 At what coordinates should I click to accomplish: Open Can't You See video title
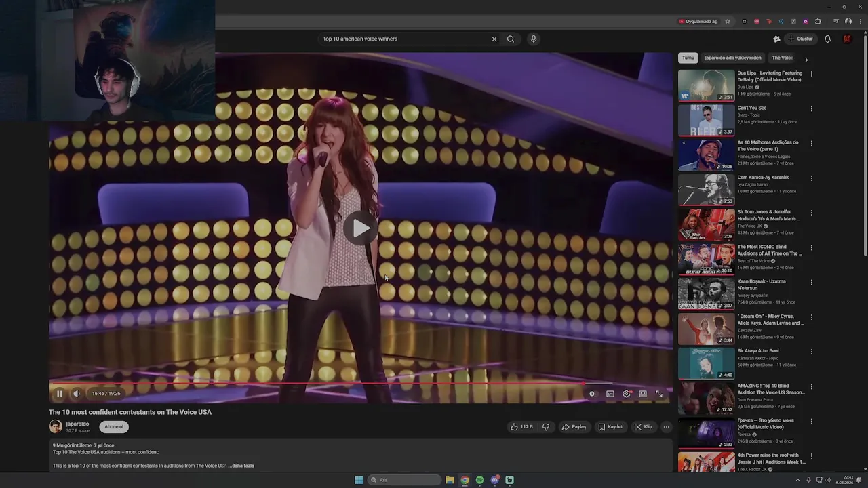[x=752, y=108]
